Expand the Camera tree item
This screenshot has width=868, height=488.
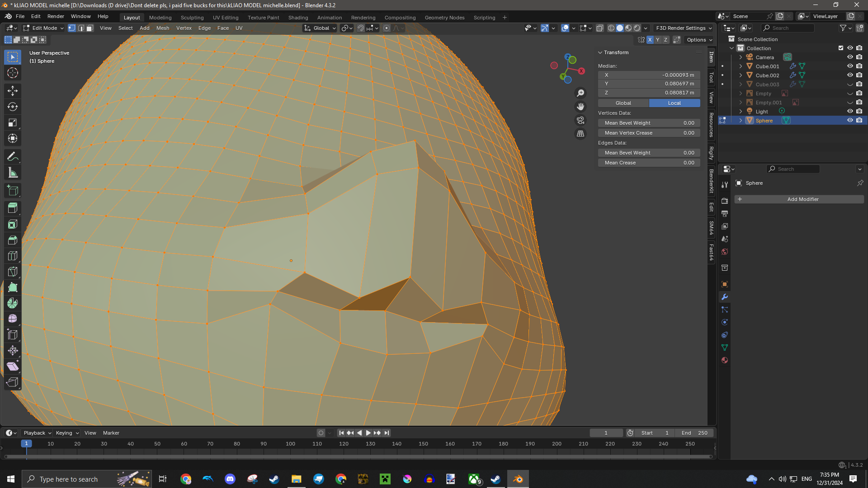pos(741,57)
